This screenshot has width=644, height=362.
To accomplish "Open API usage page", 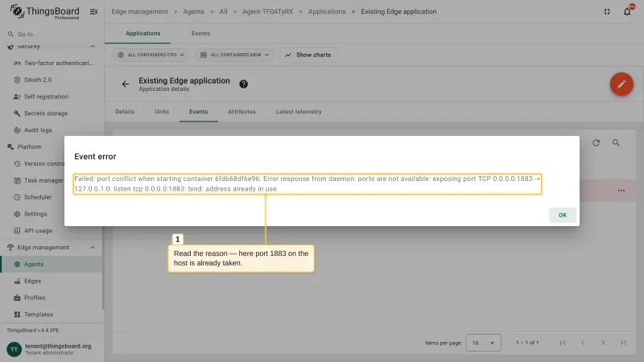I will (52, 231).
